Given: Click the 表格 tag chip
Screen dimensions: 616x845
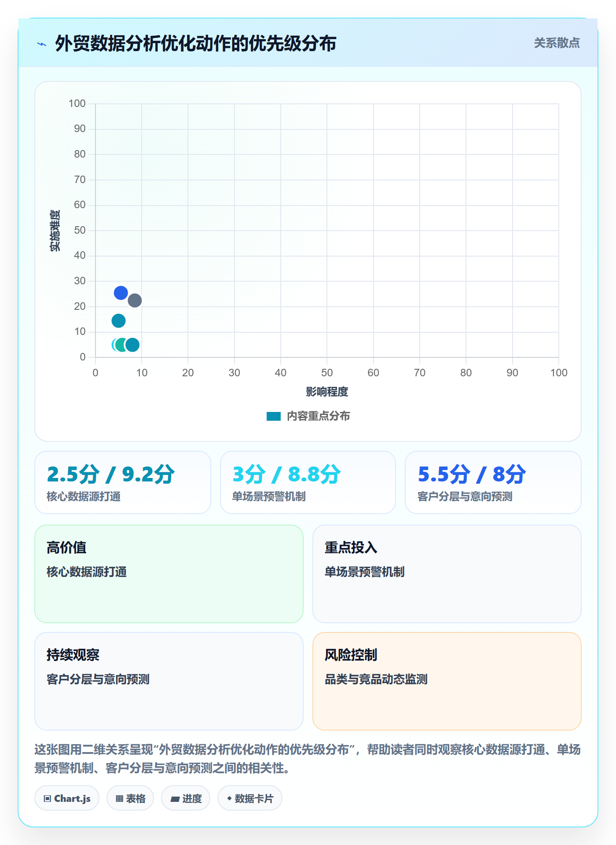Looking at the screenshot, I should [x=130, y=798].
